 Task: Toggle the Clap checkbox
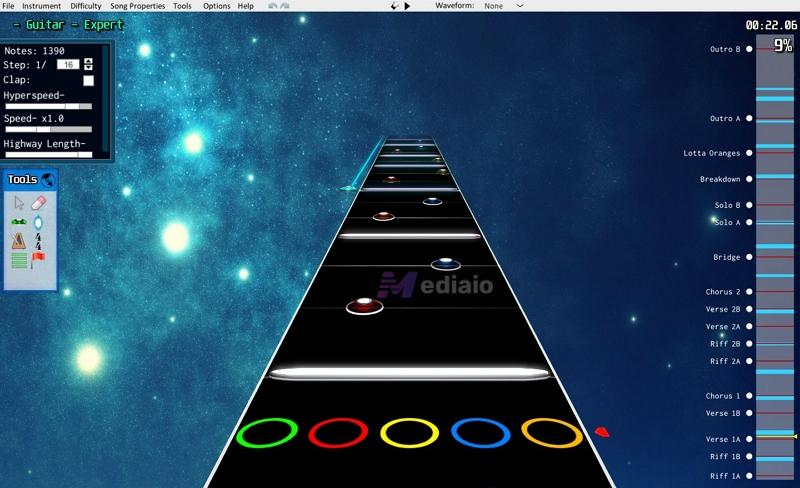88,81
